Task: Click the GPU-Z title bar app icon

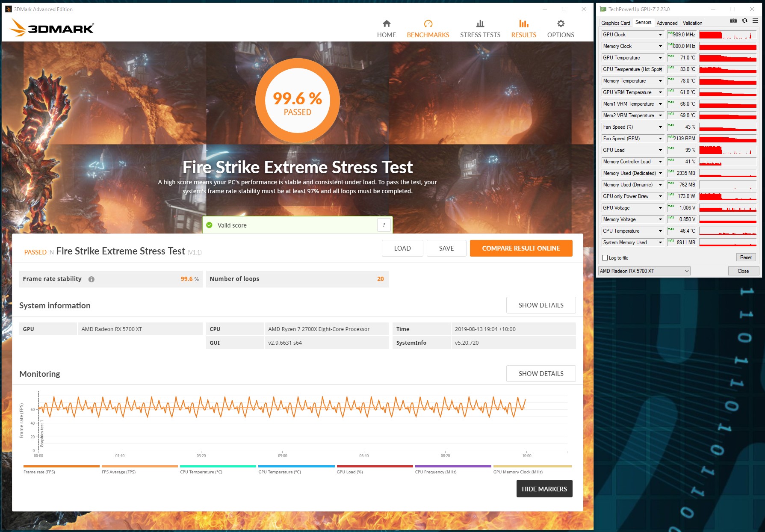Action: click(603, 9)
